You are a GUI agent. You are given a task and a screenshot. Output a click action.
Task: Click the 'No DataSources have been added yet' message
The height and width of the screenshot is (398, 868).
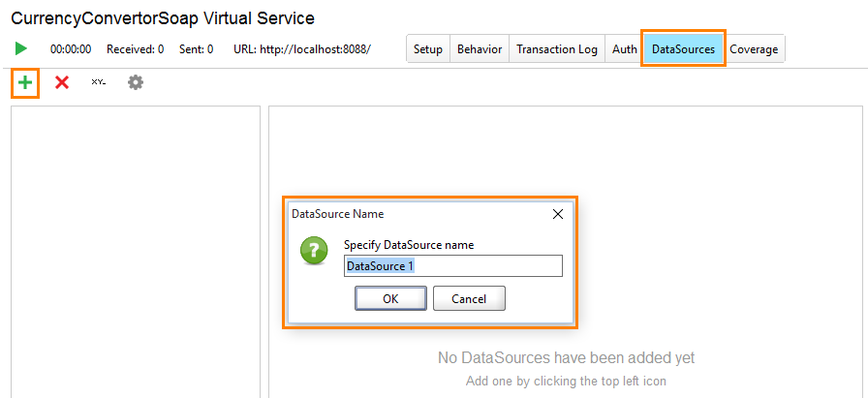pyautogui.click(x=567, y=357)
